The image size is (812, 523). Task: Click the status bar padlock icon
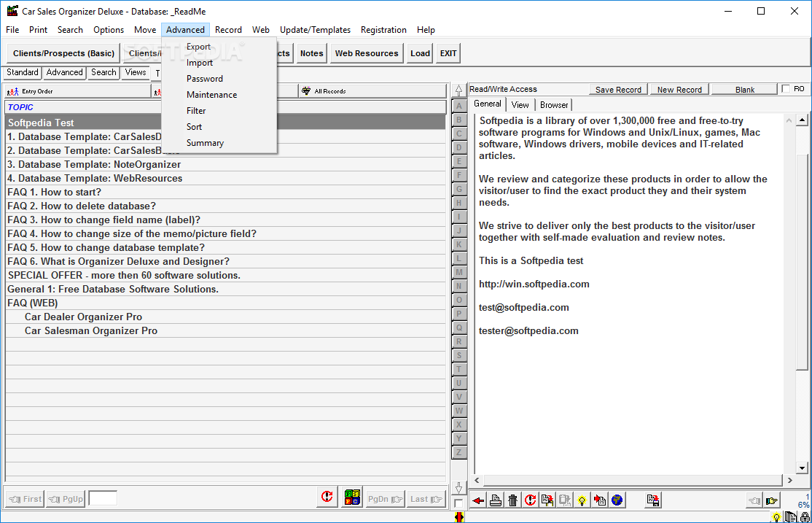(x=805, y=517)
